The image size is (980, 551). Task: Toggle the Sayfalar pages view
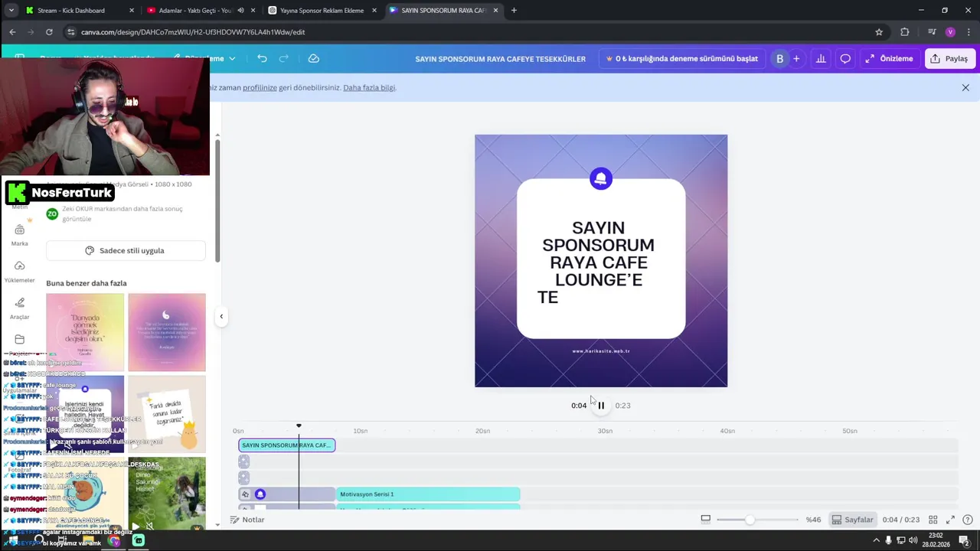coord(853,520)
